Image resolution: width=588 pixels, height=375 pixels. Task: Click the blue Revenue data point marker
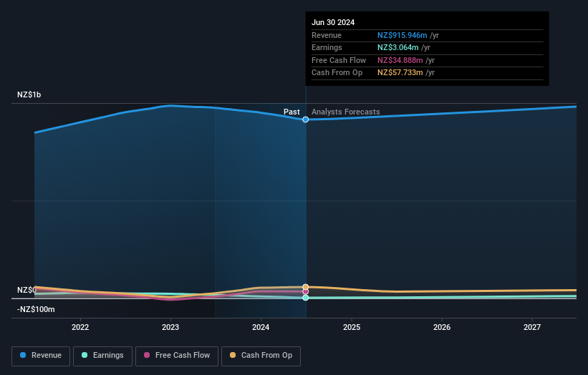click(x=306, y=120)
